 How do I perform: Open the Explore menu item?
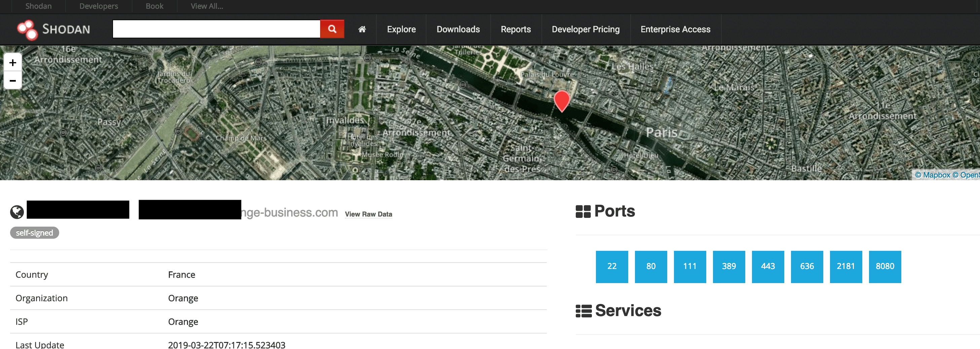[x=401, y=29]
